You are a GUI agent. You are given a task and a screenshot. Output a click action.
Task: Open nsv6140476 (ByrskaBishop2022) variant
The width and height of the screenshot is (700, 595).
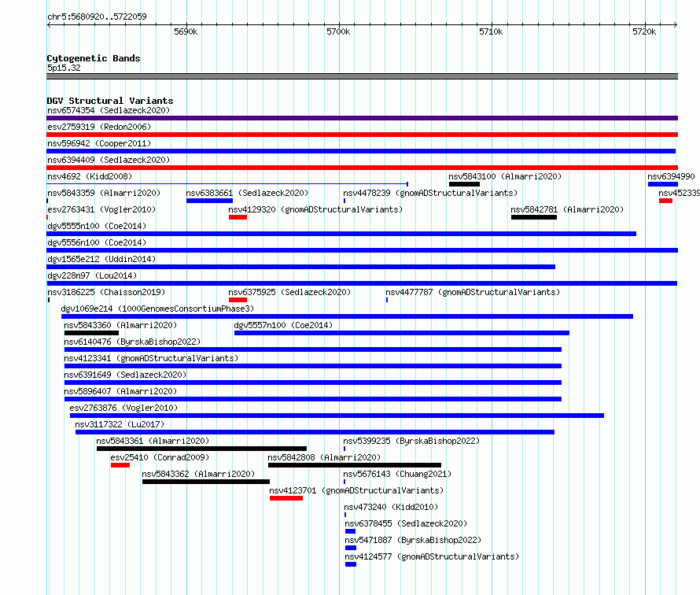(312, 349)
